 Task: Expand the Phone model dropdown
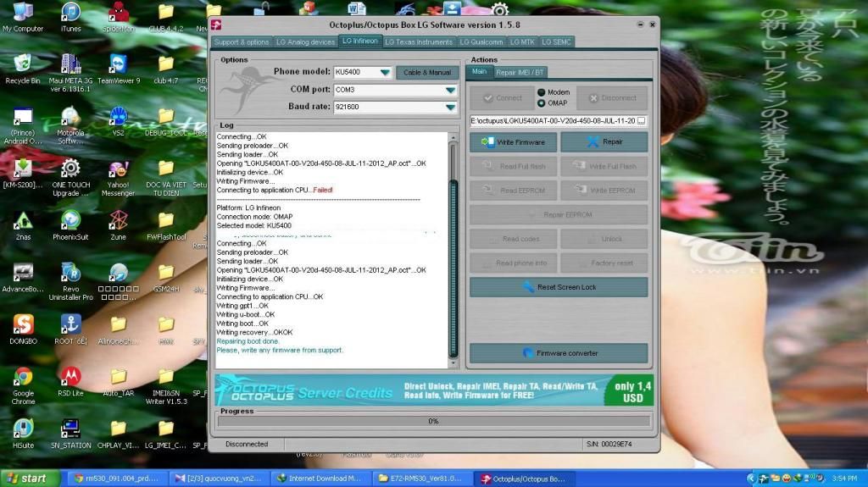pos(385,72)
